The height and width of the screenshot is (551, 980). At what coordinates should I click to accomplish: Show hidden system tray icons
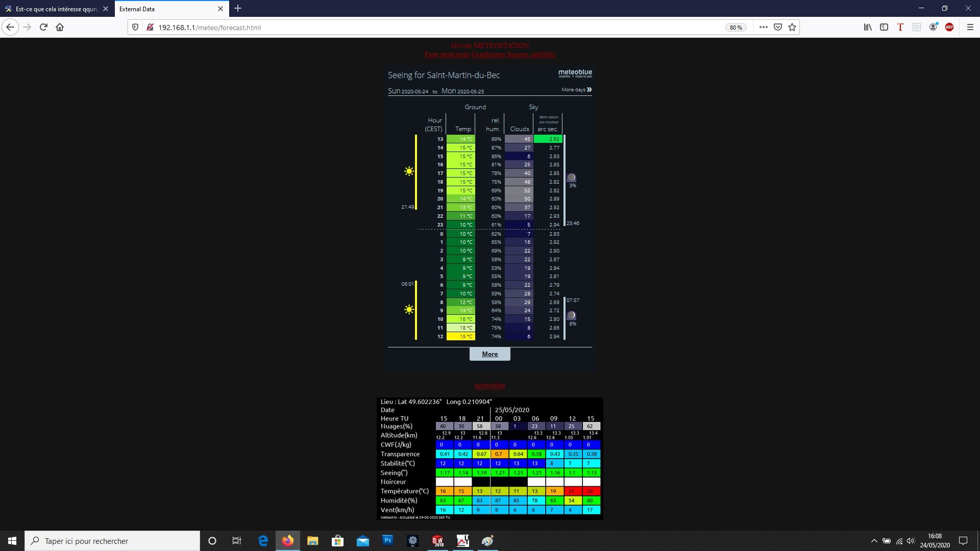click(x=874, y=541)
